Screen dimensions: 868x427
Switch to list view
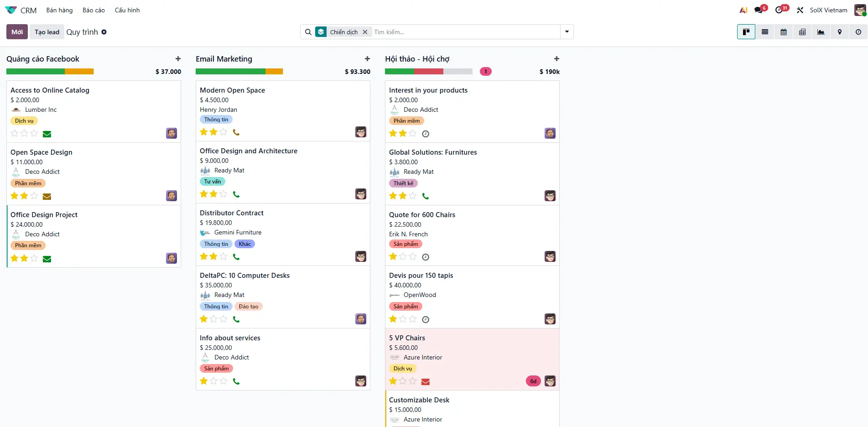[x=765, y=32]
